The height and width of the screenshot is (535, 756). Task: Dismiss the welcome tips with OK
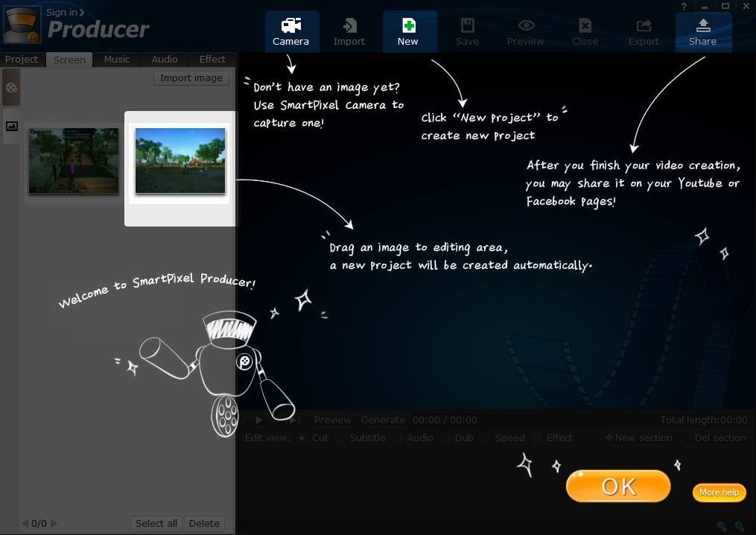617,485
